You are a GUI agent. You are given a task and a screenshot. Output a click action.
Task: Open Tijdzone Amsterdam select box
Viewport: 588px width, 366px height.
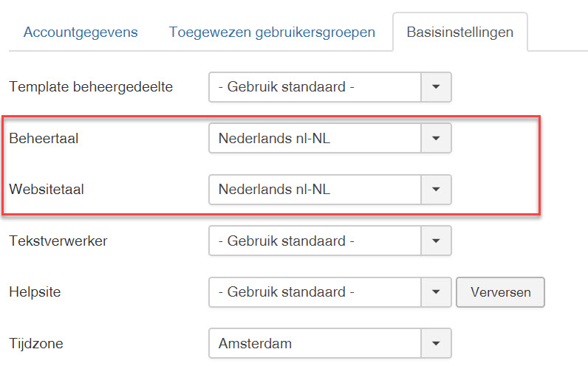coord(315,343)
